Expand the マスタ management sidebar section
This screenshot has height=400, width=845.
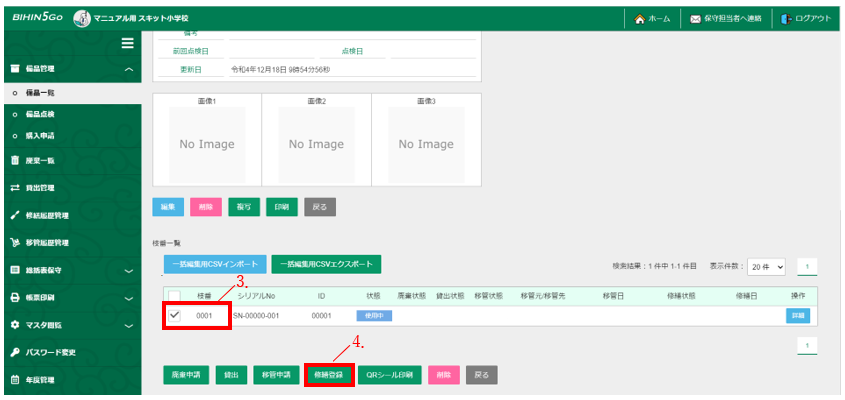tap(128, 325)
